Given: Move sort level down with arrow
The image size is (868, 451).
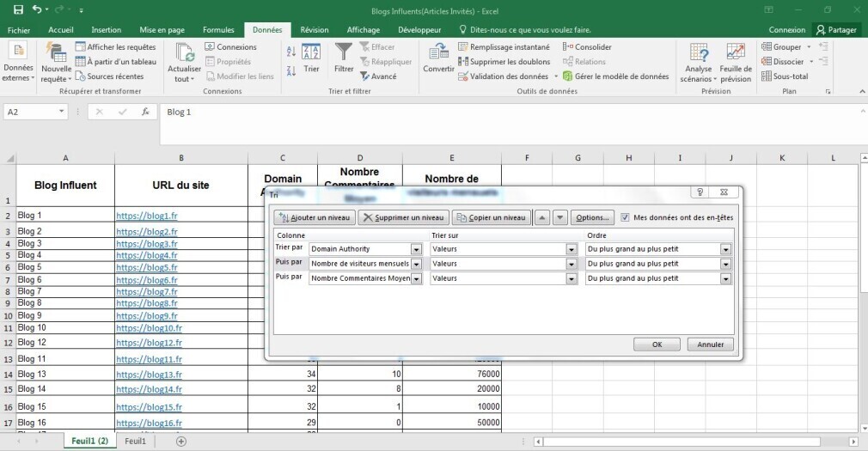Looking at the screenshot, I should (559, 218).
